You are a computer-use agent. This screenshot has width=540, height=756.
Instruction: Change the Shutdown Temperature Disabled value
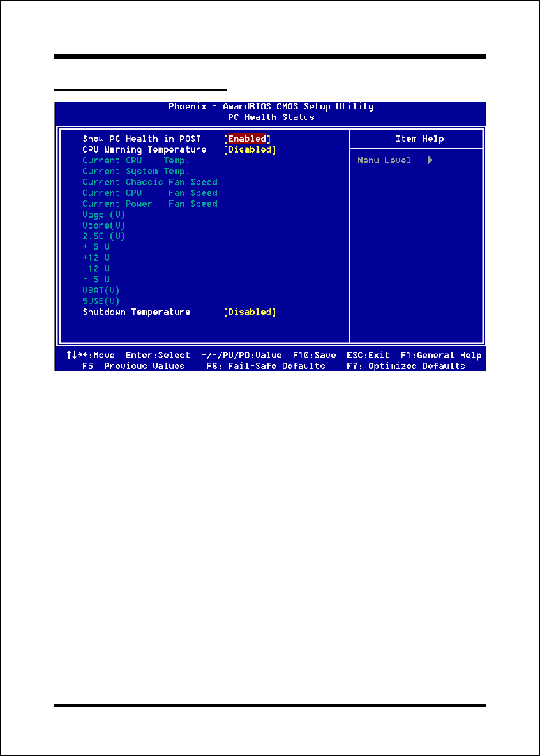[x=250, y=312]
